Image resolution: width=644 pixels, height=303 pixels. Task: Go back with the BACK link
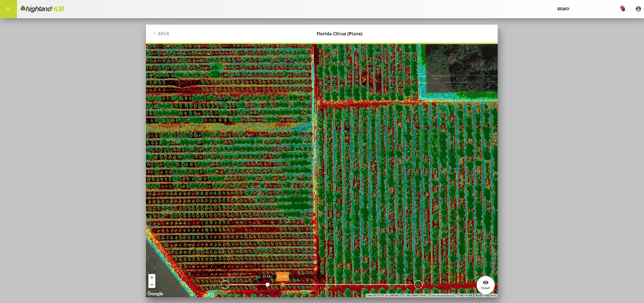[162, 34]
